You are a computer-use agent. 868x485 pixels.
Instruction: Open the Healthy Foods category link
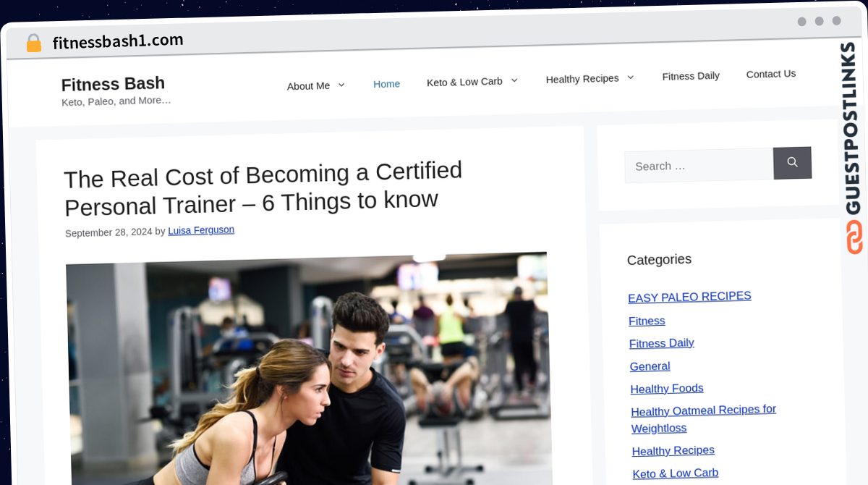(x=667, y=389)
